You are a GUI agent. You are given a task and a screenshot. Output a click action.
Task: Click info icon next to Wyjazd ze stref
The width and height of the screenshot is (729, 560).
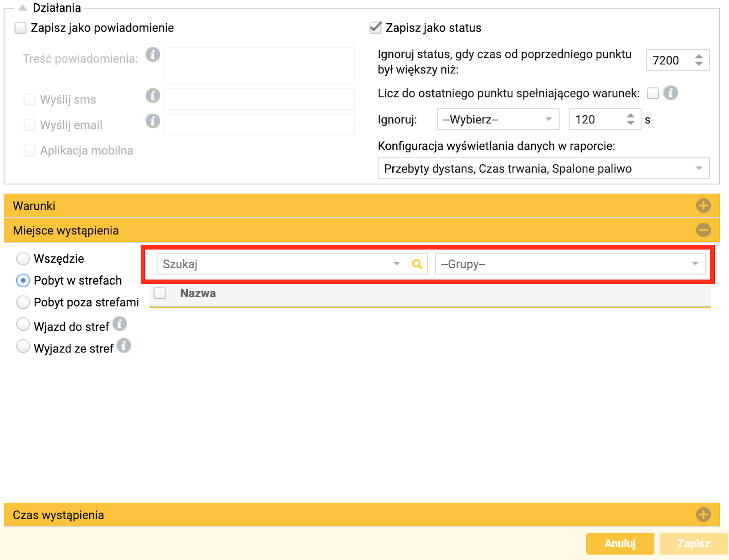[x=123, y=346]
